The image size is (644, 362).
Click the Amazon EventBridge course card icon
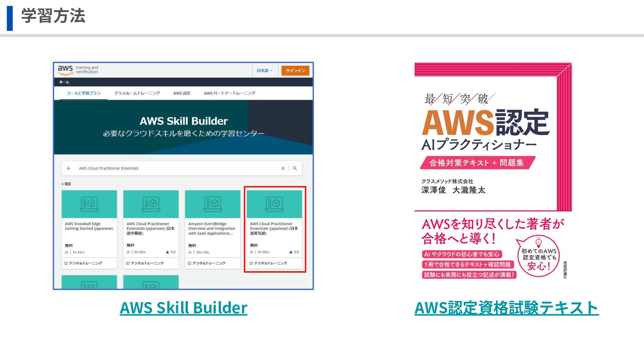point(213,204)
